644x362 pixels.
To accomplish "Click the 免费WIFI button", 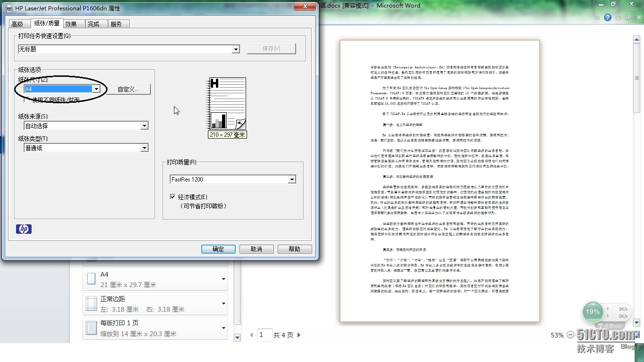I will click(x=610, y=326).
